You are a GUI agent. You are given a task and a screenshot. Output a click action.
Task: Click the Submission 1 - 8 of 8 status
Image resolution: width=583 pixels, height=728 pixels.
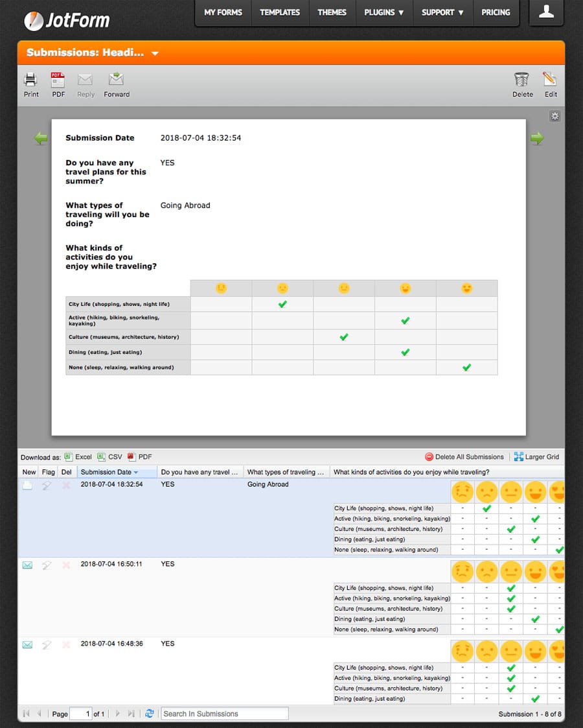tap(530, 714)
